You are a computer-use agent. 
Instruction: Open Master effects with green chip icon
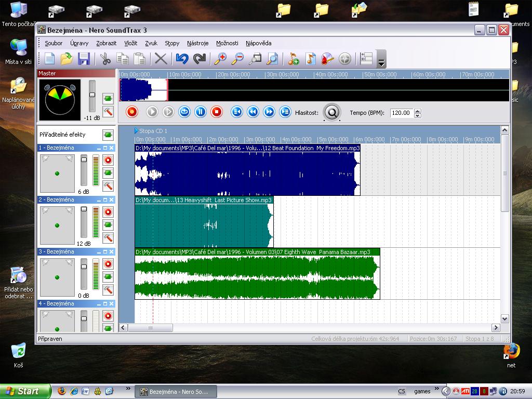[x=108, y=99]
